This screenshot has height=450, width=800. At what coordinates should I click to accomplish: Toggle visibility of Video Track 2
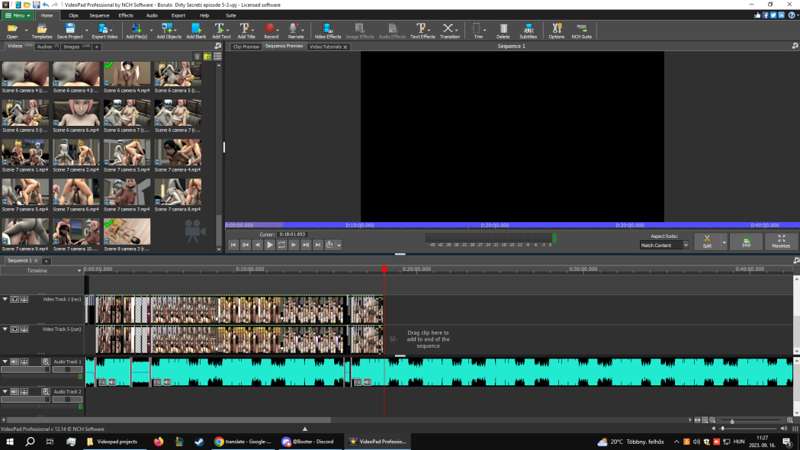[14, 299]
